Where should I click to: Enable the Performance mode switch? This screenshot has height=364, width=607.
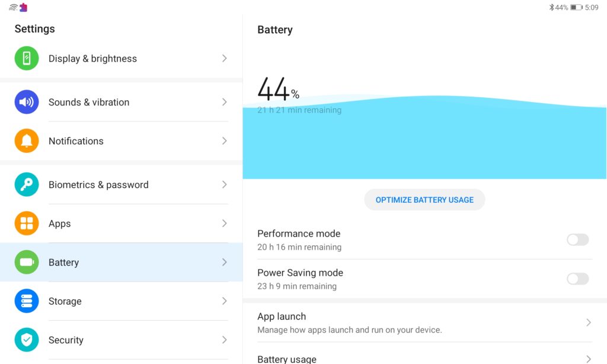click(577, 240)
